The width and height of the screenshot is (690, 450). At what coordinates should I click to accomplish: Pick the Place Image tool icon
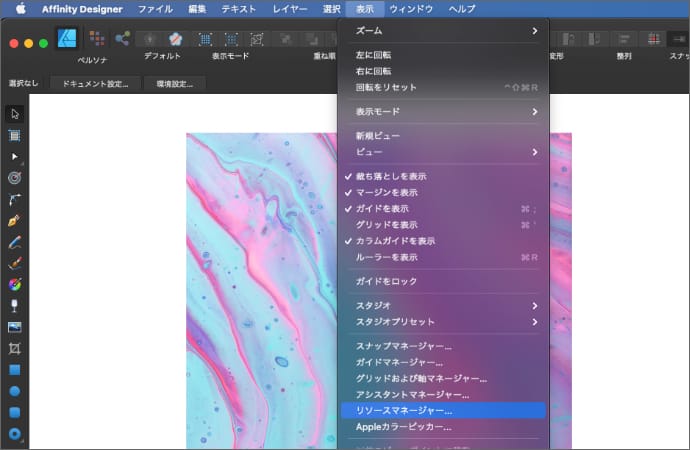click(15, 327)
